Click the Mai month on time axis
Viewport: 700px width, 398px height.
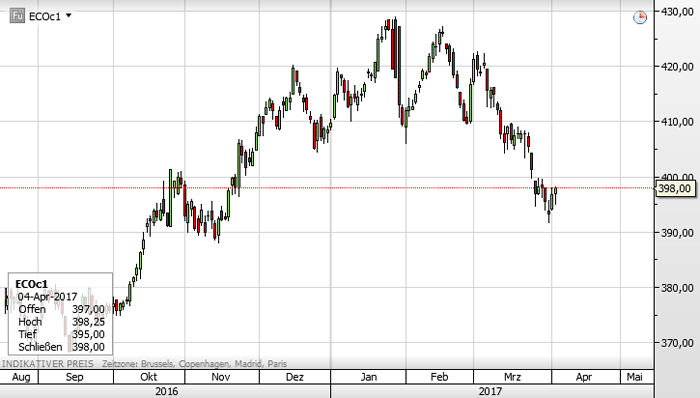[x=634, y=377]
